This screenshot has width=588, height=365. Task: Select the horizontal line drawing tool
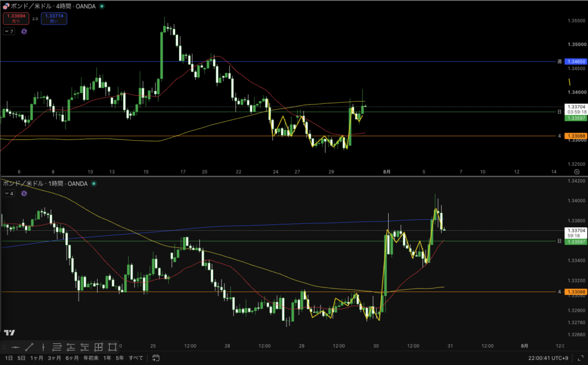(x=16, y=347)
